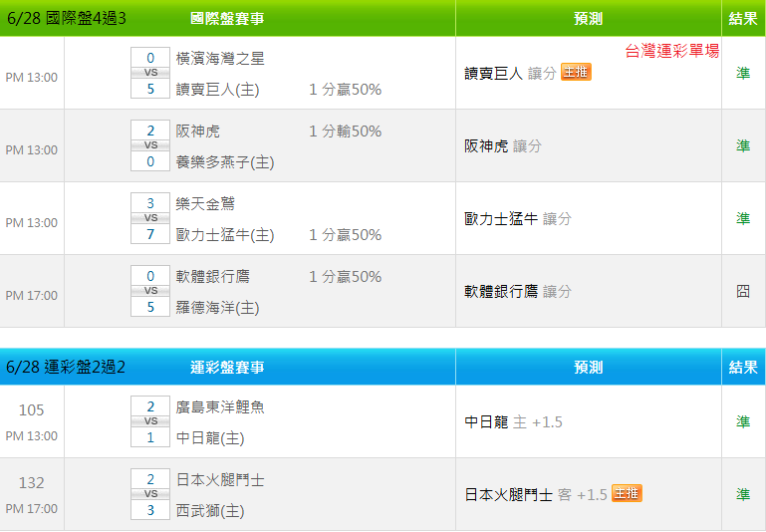
Task: Click game number 132
Action: [31, 482]
